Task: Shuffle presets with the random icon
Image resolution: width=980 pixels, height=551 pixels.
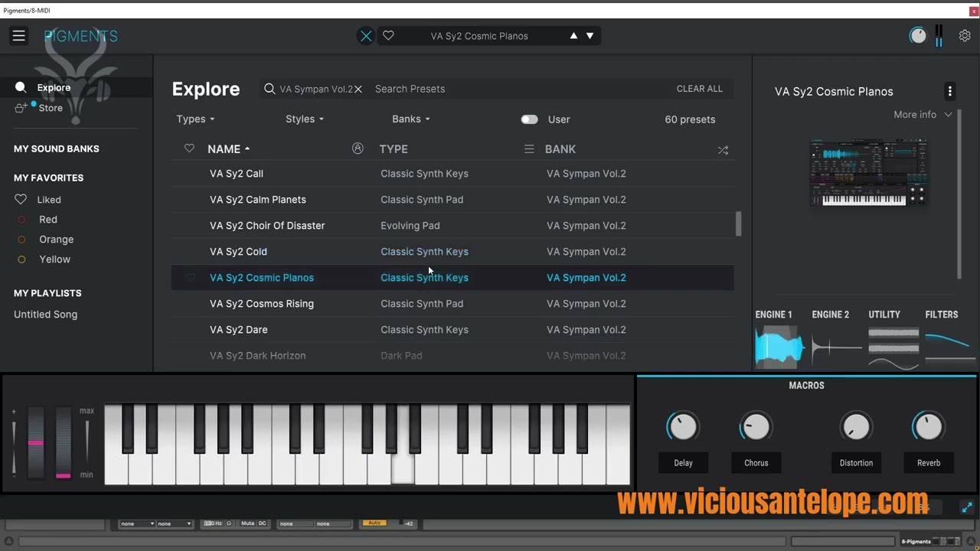Action: tap(723, 150)
